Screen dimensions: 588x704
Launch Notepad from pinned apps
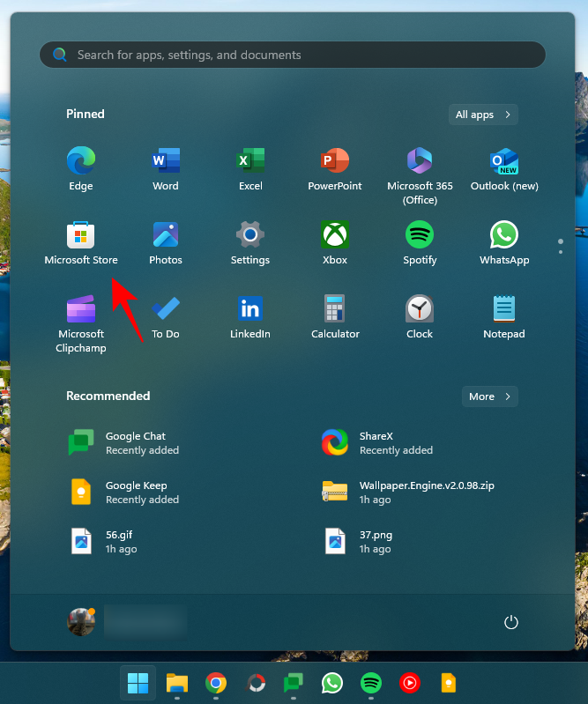(x=504, y=317)
